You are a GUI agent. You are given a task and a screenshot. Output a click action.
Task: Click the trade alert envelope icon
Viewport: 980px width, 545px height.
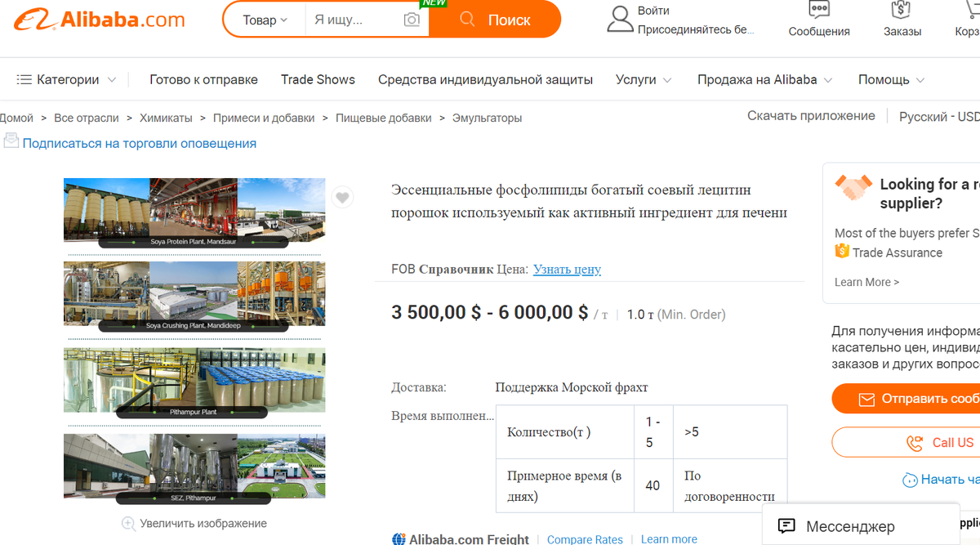click(11, 141)
